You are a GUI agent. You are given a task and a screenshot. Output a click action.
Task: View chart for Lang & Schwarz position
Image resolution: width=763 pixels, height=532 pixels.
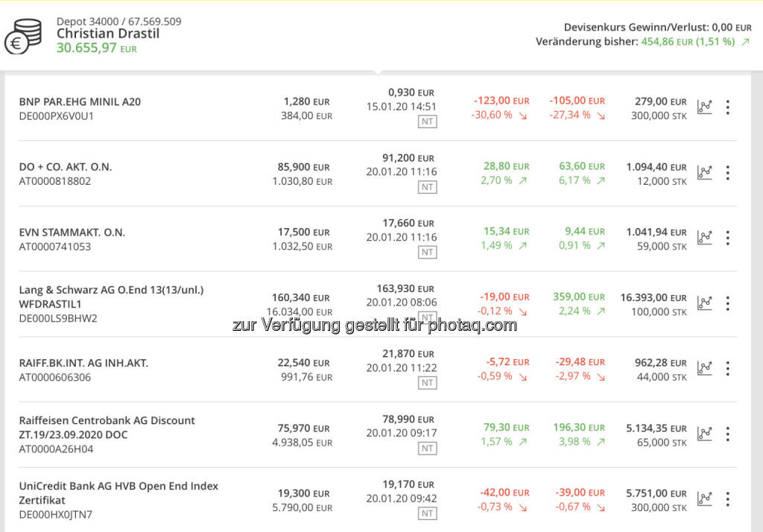pyautogui.click(x=704, y=303)
